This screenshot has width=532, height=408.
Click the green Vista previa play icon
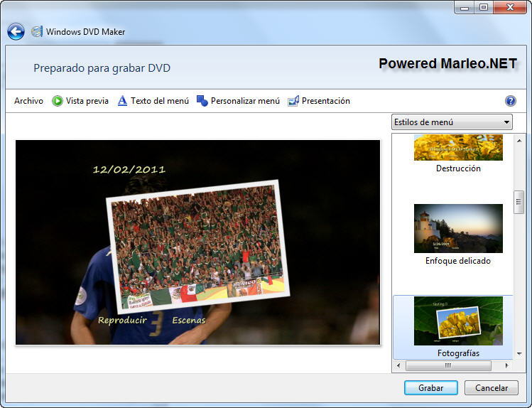pyautogui.click(x=57, y=101)
